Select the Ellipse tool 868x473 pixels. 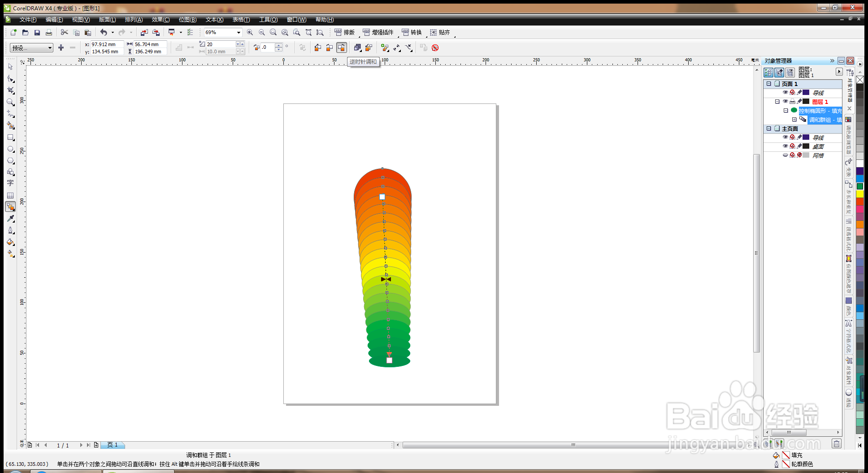10,149
